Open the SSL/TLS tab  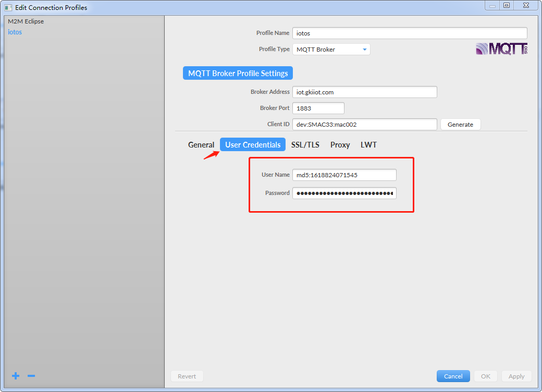(x=305, y=145)
